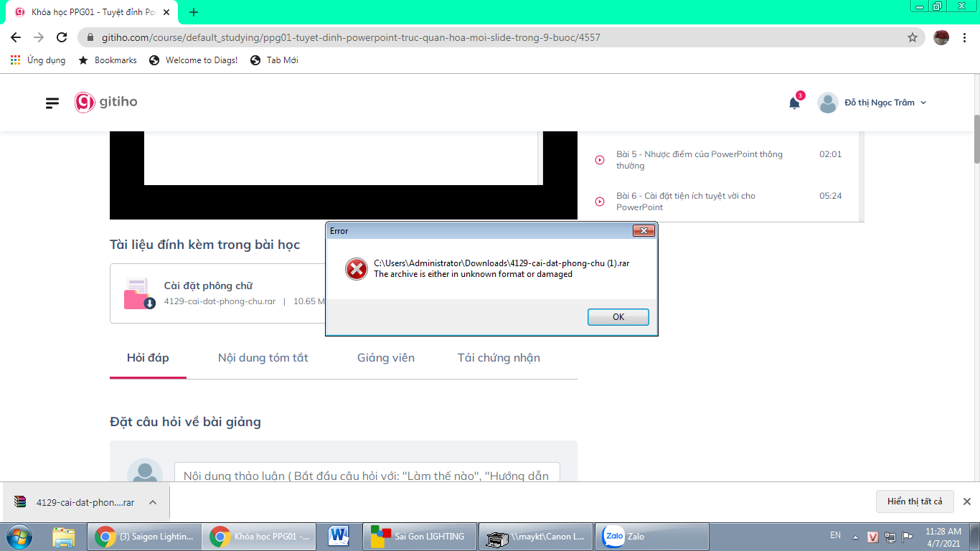This screenshot has height=551, width=980.
Task: Show hidden system tray icons arrow
Action: coord(855,537)
